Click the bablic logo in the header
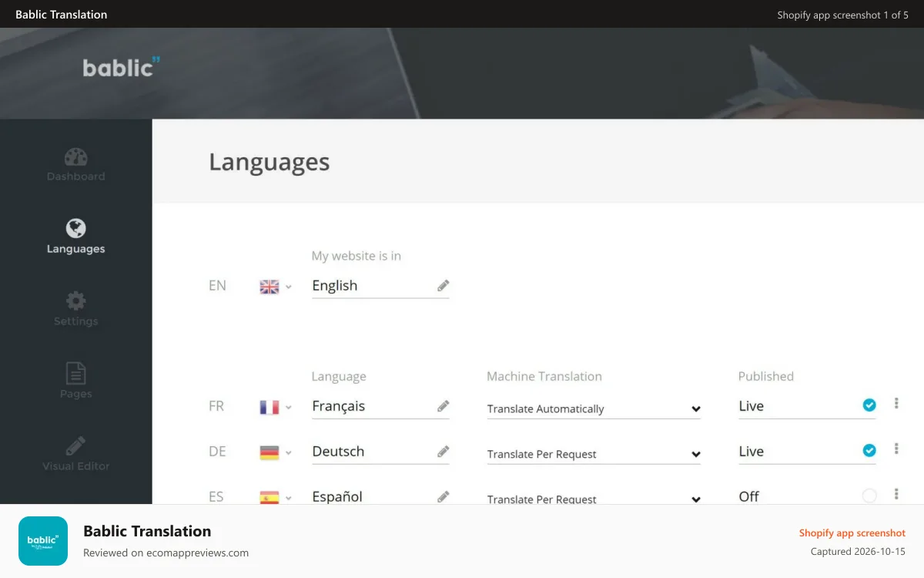 (121, 67)
